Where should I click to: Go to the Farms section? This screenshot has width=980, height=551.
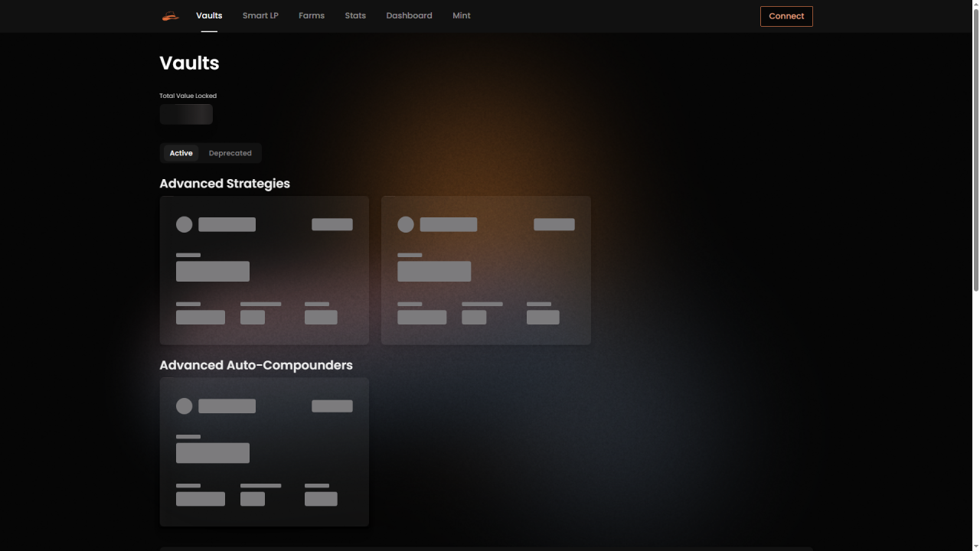point(312,16)
